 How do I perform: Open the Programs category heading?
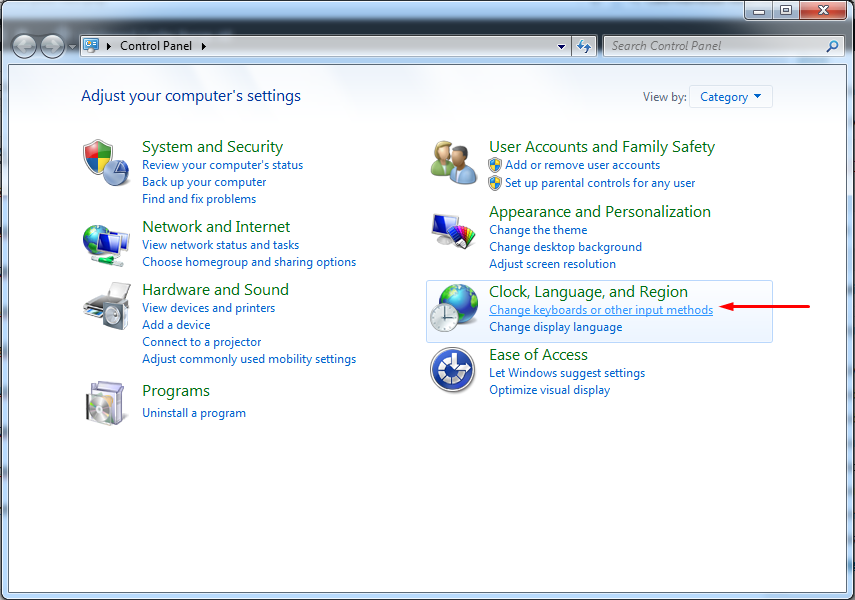(176, 391)
